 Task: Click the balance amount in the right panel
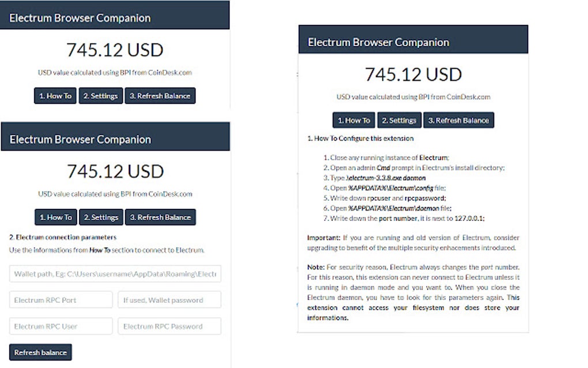413,74
